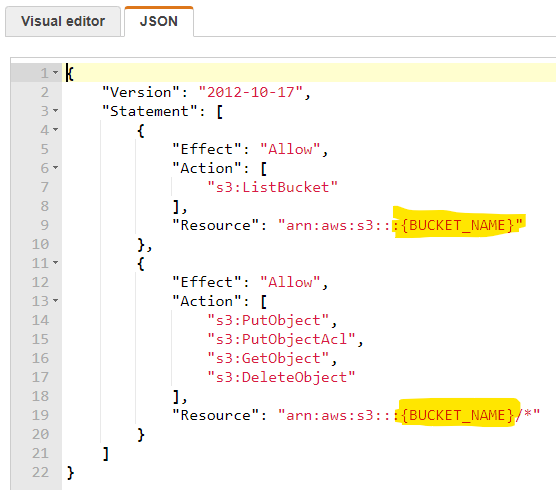Collapse the Action array at line 13
The width and height of the screenshot is (556, 490).
click(x=56, y=301)
